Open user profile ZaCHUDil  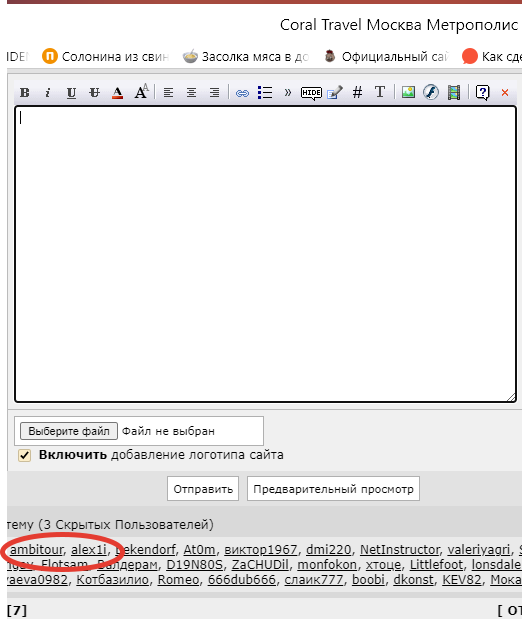click(260, 565)
